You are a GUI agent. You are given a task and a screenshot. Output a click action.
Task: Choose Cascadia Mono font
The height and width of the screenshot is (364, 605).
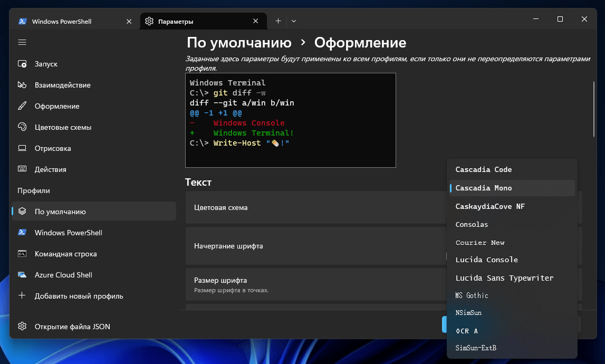pos(512,188)
